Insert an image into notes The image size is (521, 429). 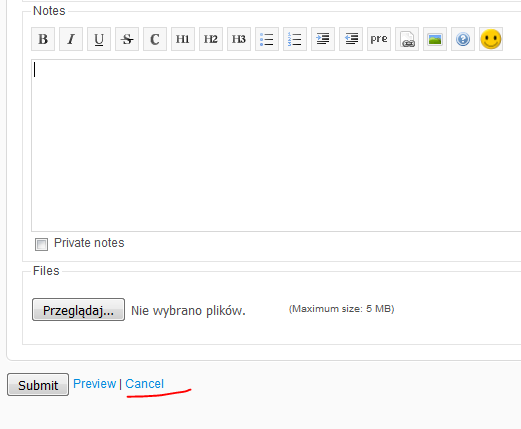[x=435, y=39]
